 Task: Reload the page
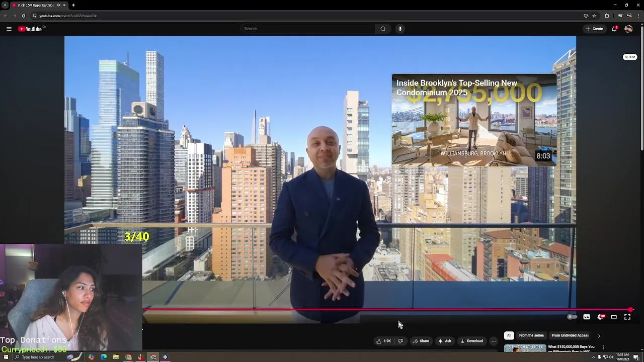[x=23, y=16]
